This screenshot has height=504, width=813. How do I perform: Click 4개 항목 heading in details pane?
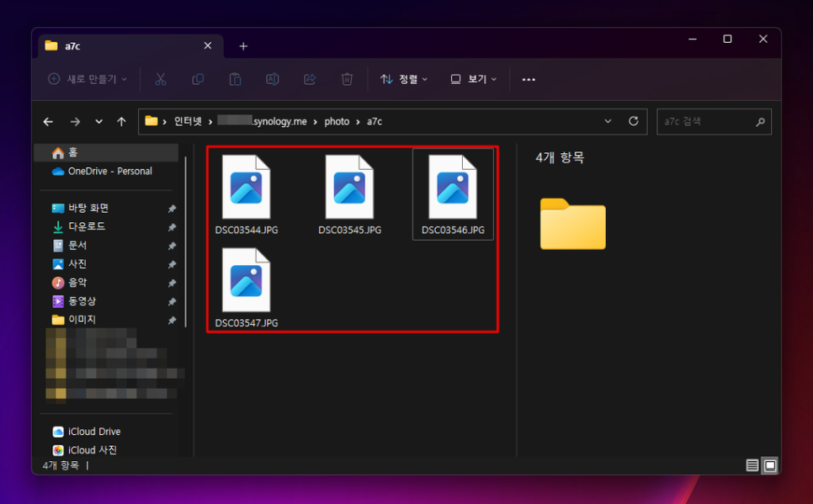tap(560, 157)
